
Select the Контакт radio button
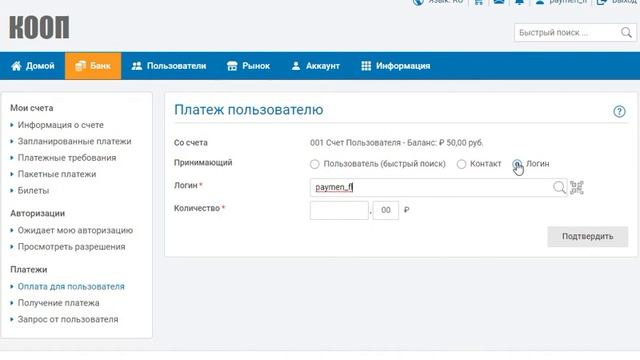(x=461, y=164)
